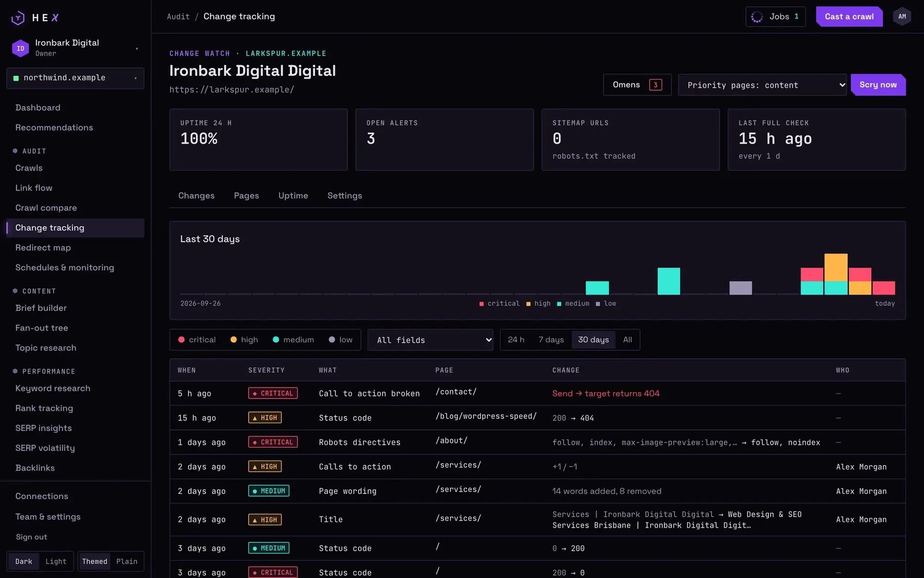Toggle the low severity filter

click(340, 340)
